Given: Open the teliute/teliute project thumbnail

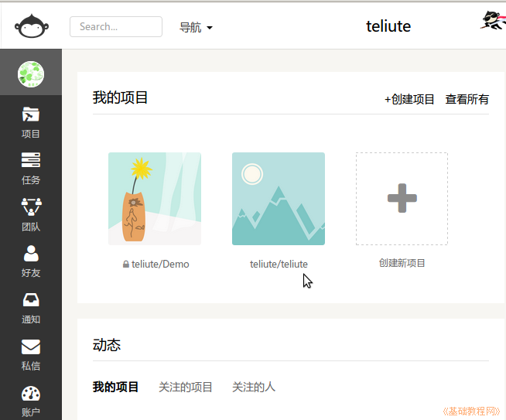Looking at the screenshot, I should (279, 199).
